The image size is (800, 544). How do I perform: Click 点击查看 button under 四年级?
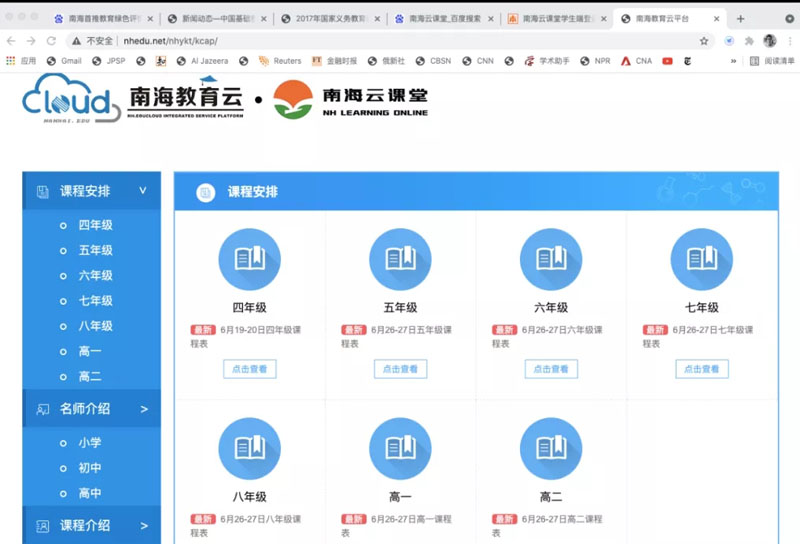tap(249, 369)
